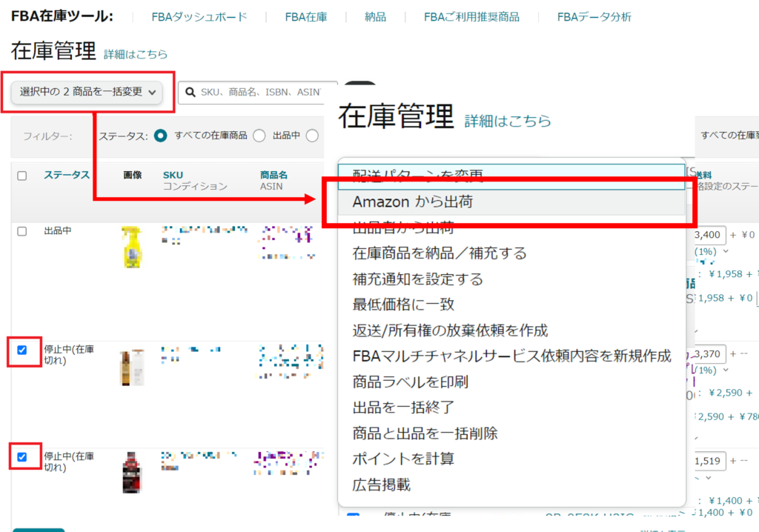Open the dark red bottle product thumbnail

pos(132,473)
